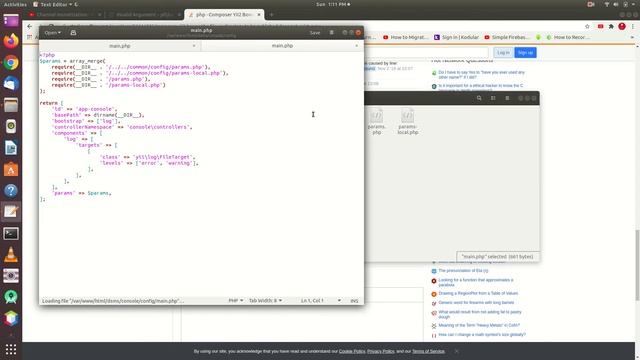Open Rhythmbox from the dock

coord(11,127)
